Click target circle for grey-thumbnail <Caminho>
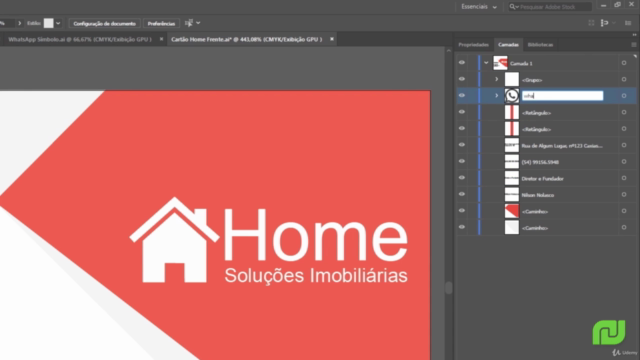Image resolution: width=640 pixels, height=360 pixels. coord(624,227)
